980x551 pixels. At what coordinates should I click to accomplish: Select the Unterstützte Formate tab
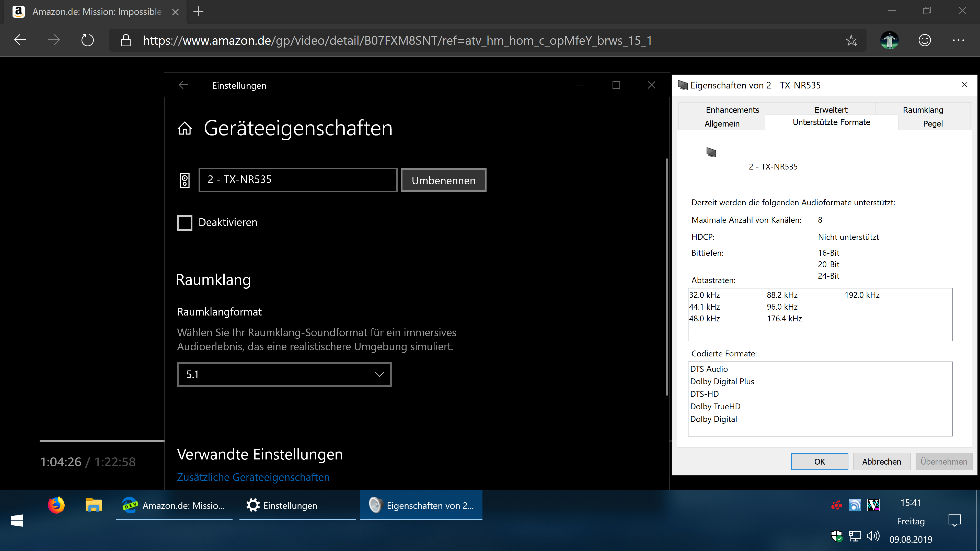coord(831,122)
